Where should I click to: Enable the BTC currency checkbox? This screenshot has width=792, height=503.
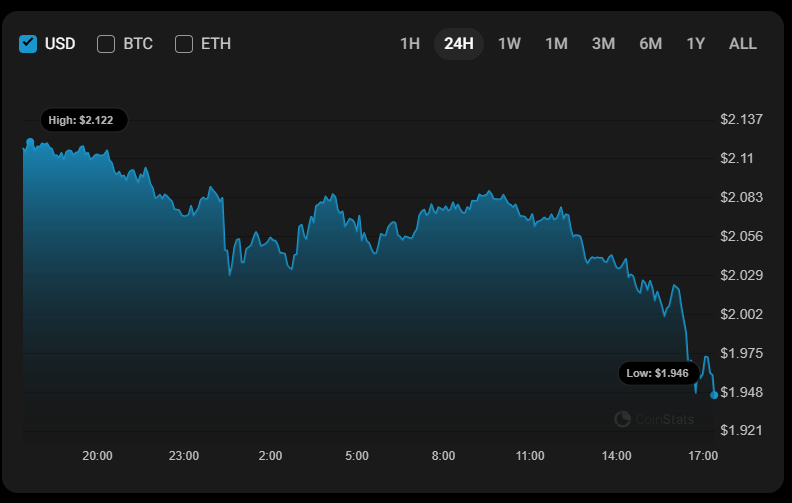click(x=106, y=43)
